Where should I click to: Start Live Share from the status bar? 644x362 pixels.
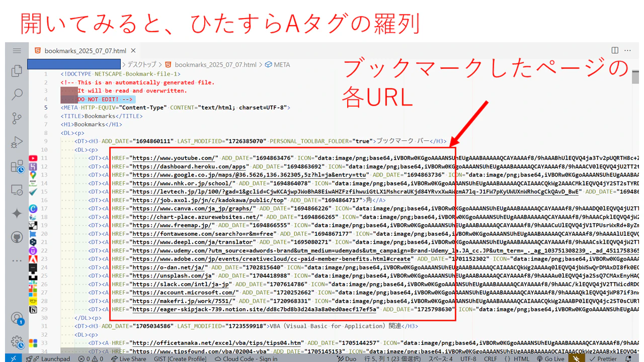pos(128,358)
